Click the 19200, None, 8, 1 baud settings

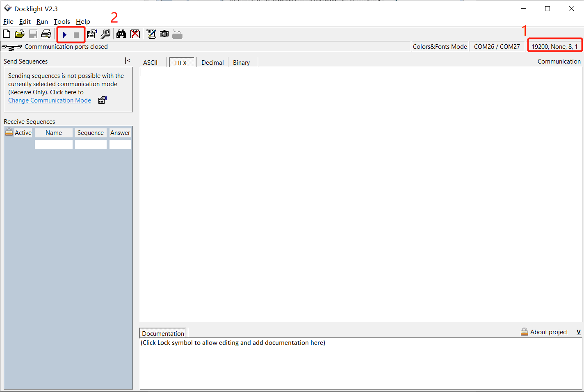point(555,47)
